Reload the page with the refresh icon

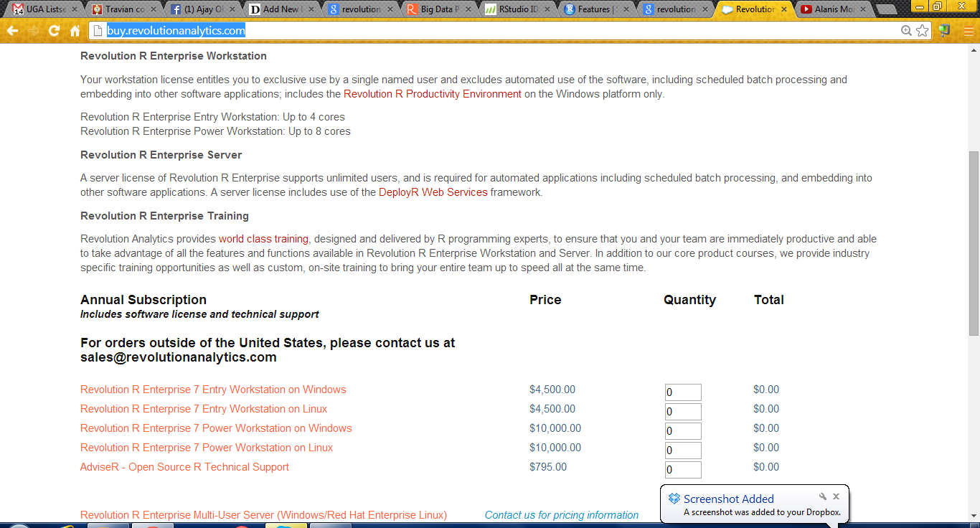54,31
